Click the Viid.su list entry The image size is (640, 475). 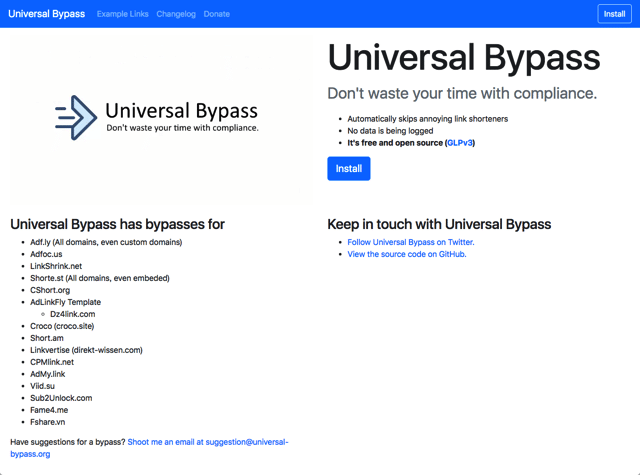[42, 386]
